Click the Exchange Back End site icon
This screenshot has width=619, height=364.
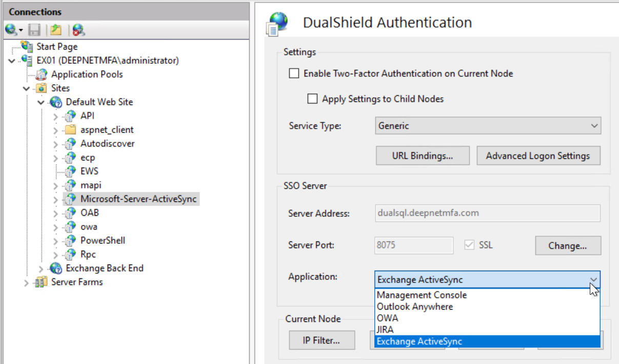click(x=56, y=268)
